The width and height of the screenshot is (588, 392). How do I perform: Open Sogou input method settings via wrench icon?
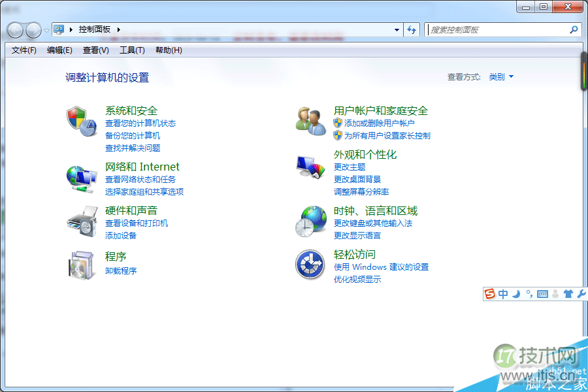[580, 294]
